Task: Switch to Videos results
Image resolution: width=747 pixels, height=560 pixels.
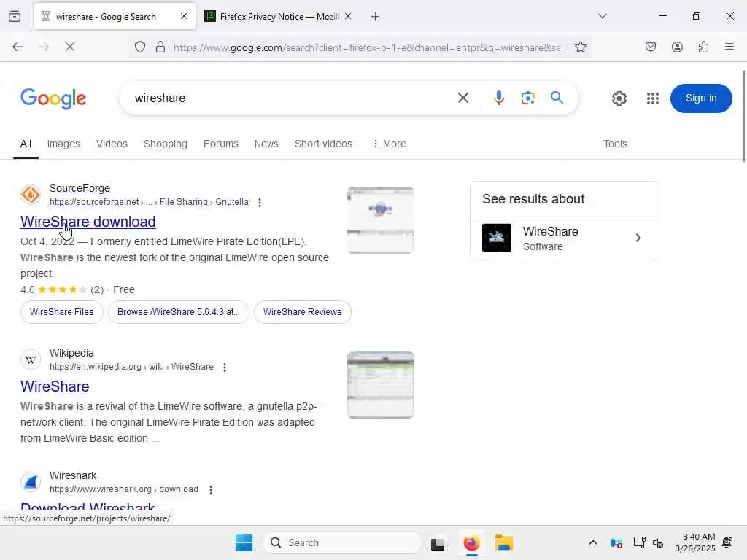Action: tap(112, 144)
